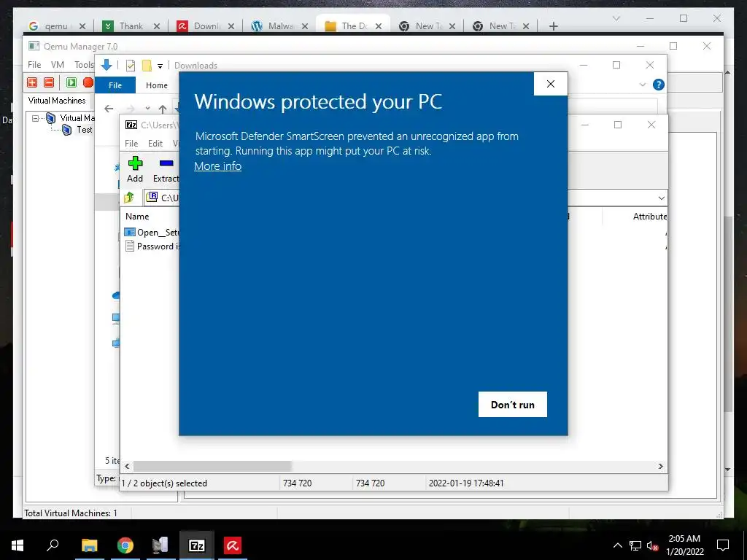Viewport: 747px width, 560px height.
Task: Open the blue File tab in Explorer
Action: 115,85
